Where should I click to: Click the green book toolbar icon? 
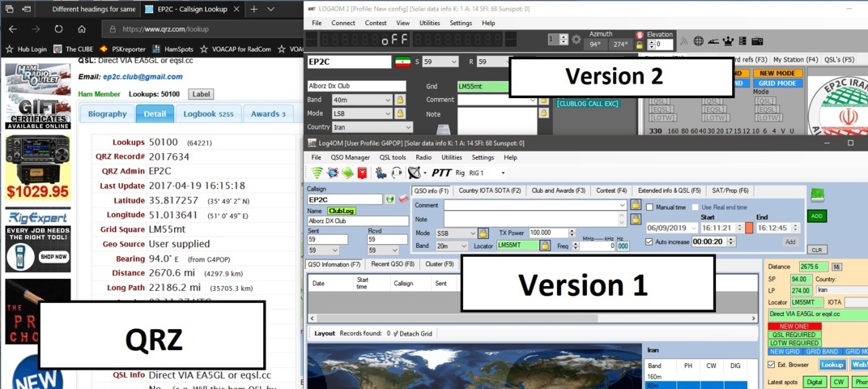click(x=347, y=173)
